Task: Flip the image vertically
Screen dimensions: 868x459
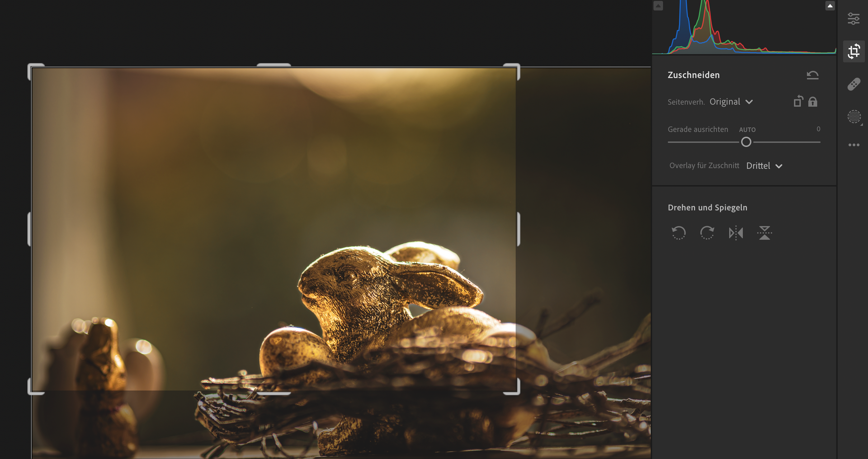Action: tap(764, 233)
